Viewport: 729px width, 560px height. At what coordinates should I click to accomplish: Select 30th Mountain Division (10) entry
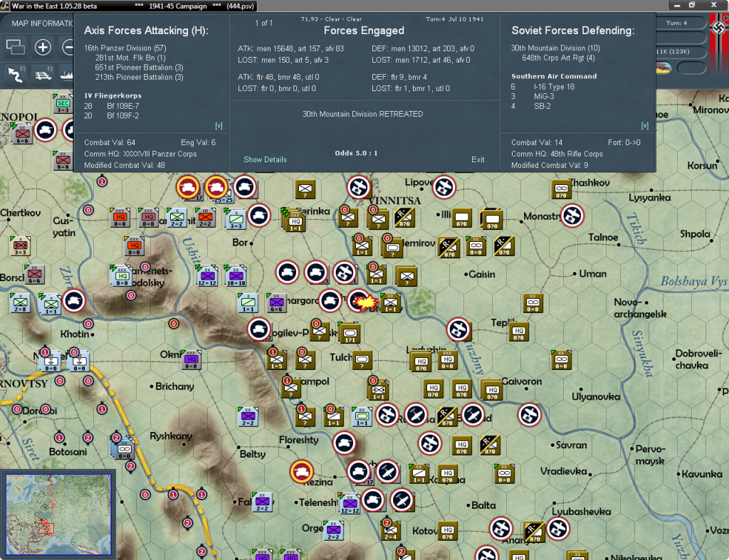click(555, 48)
